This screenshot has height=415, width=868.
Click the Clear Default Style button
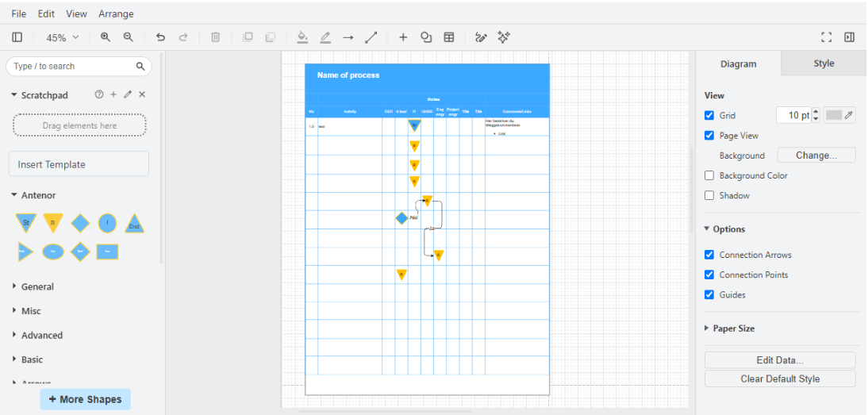(780, 379)
